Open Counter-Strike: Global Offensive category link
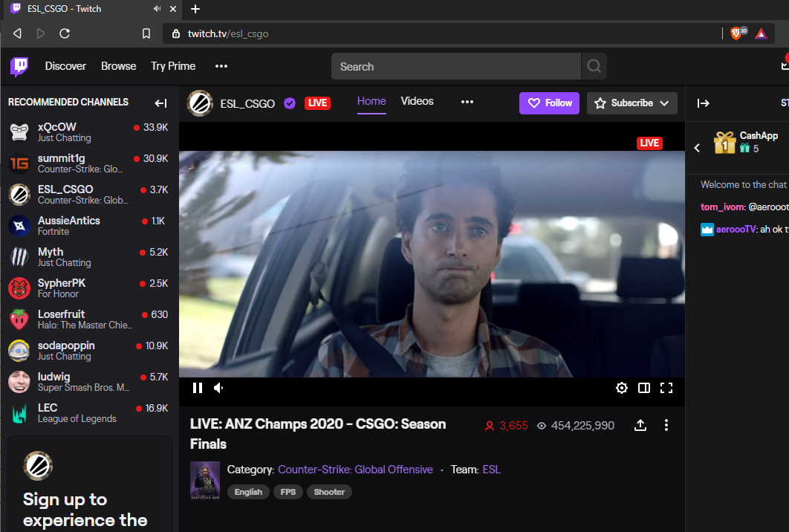The width and height of the screenshot is (789, 532). point(355,470)
